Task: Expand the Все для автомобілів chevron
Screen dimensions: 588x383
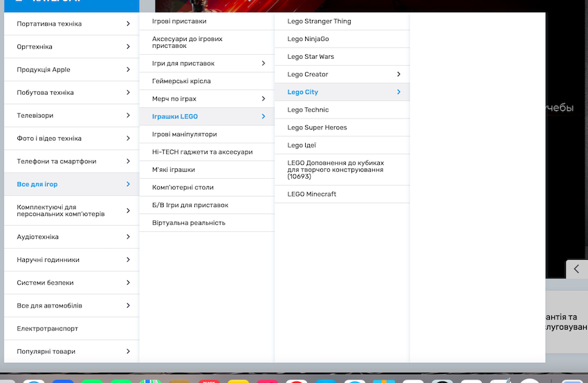Action: (x=128, y=305)
